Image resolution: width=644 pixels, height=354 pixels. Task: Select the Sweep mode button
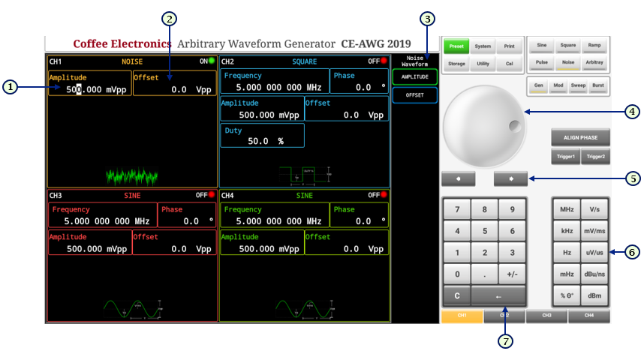577,85
